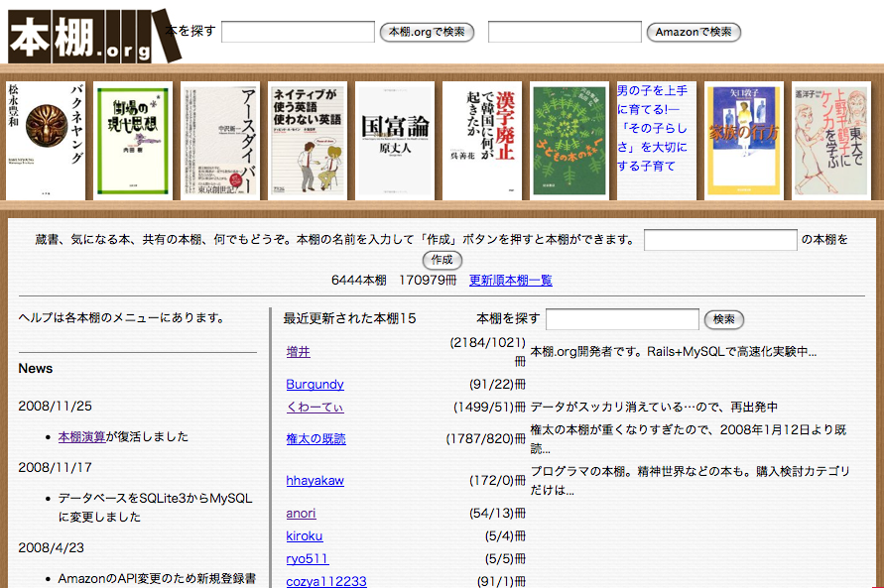
Task: Focus the Amazon search text field
Action: [x=565, y=32]
